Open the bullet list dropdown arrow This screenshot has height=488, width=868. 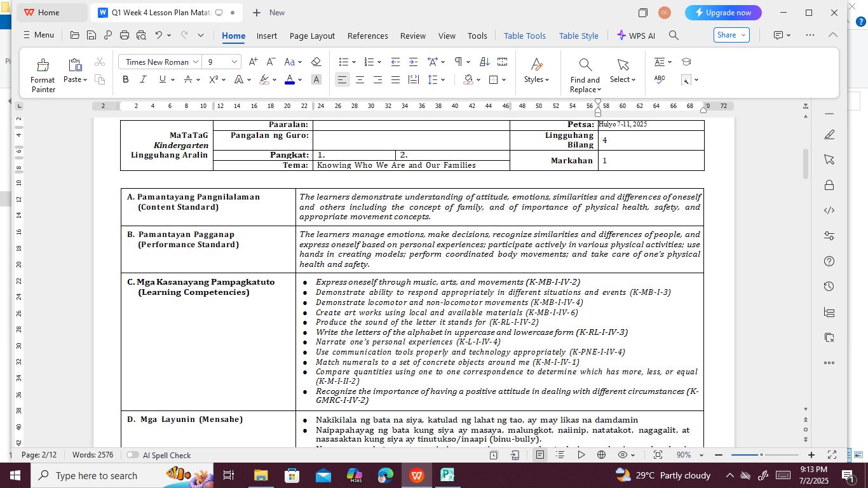tap(353, 62)
